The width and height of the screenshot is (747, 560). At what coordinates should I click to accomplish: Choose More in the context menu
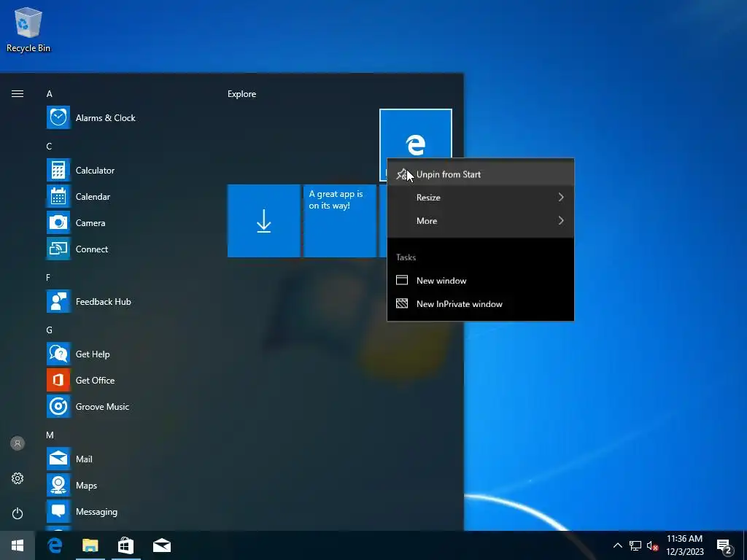pos(480,220)
